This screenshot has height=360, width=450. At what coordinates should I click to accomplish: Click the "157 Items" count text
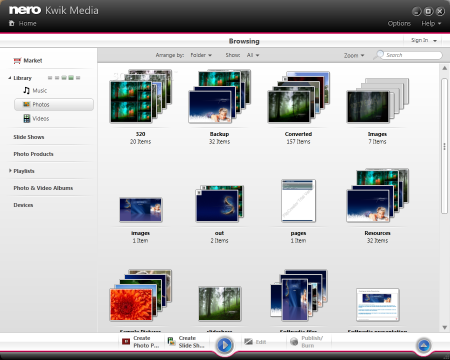pos(298,142)
